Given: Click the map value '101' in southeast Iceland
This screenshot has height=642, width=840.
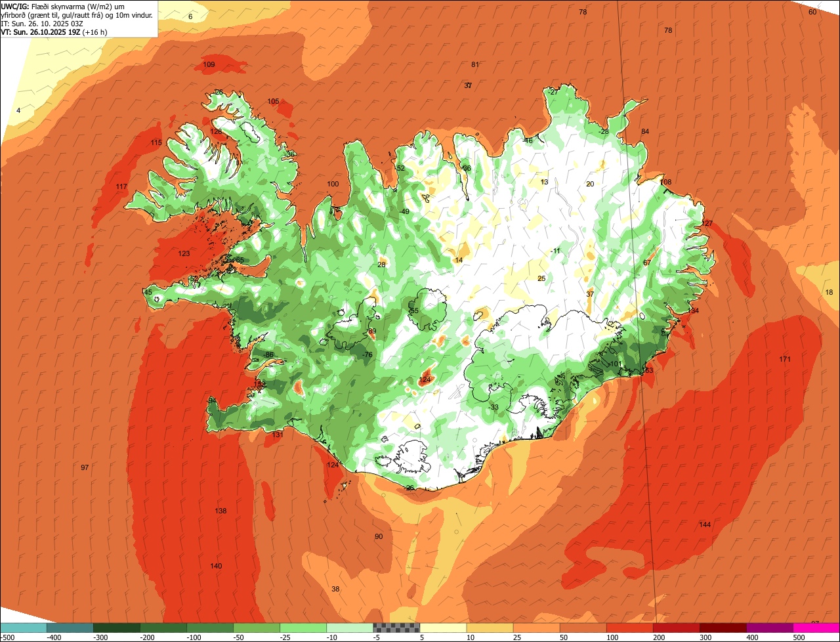Looking at the screenshot, I should point(615,364).
